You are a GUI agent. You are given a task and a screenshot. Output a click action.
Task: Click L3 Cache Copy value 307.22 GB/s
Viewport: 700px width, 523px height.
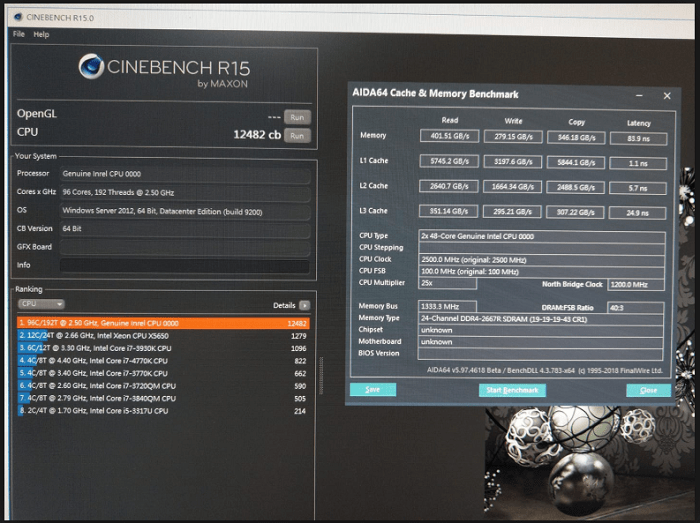pyautogui.click(x=575, y=213)
